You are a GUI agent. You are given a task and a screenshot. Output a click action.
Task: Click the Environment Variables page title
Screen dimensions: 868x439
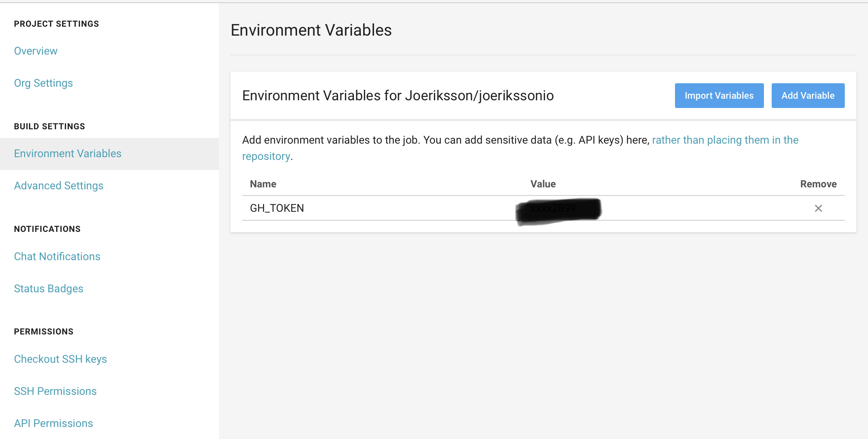[x=311, y=30]
